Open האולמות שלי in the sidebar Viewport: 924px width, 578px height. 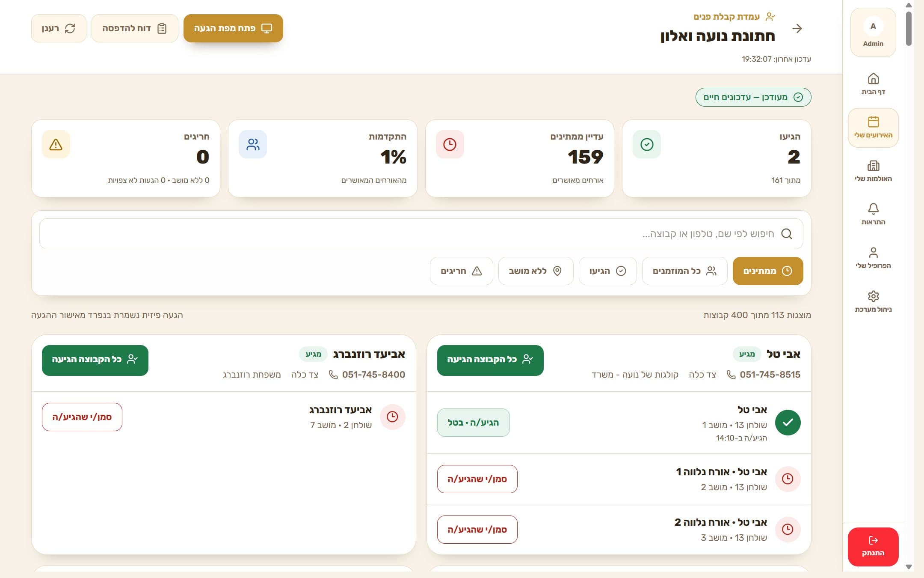[873, 171]
